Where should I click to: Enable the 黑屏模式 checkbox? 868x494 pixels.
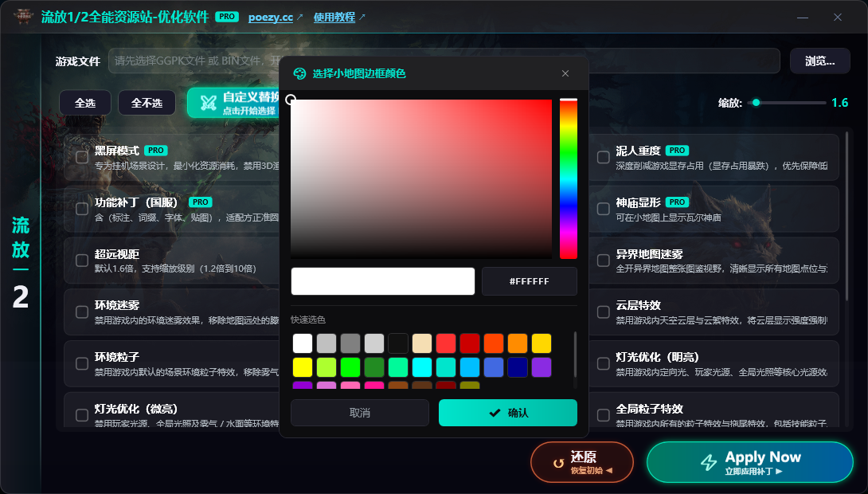click(82, 157)
